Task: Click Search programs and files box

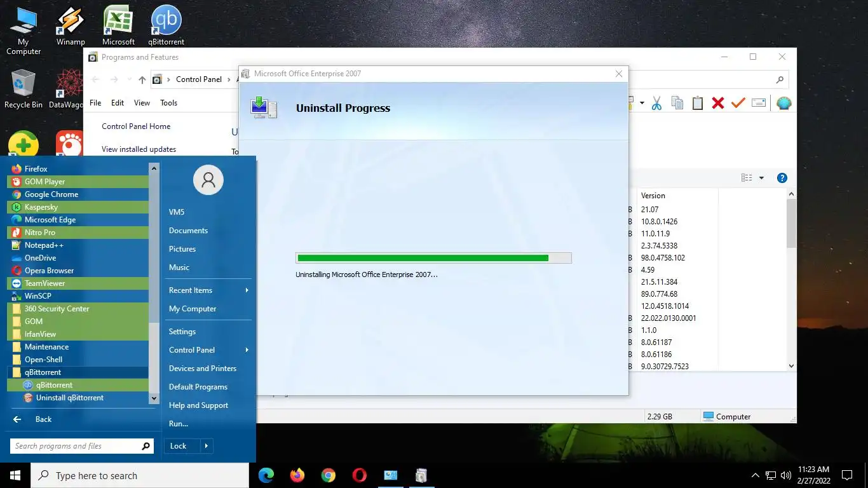Action: (x=82, y=446)
